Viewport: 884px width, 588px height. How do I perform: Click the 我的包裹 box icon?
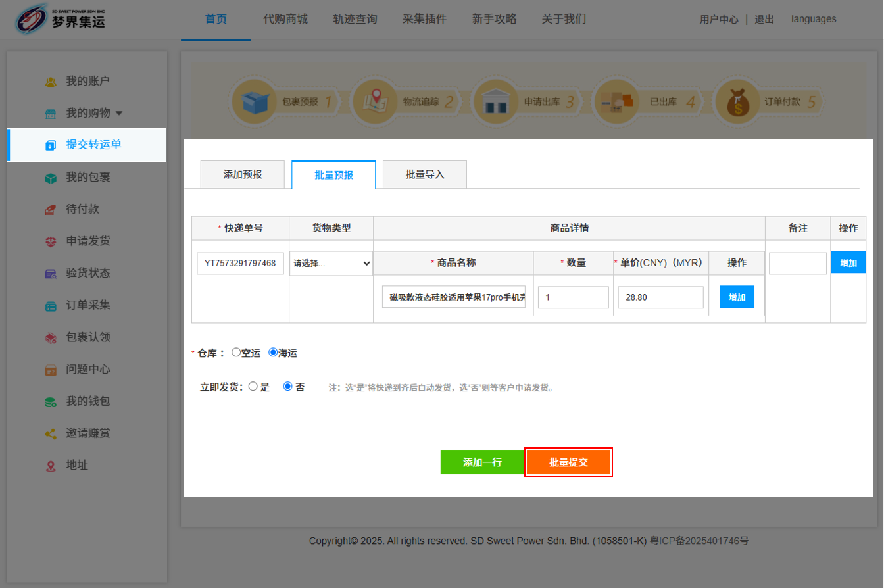51,178
